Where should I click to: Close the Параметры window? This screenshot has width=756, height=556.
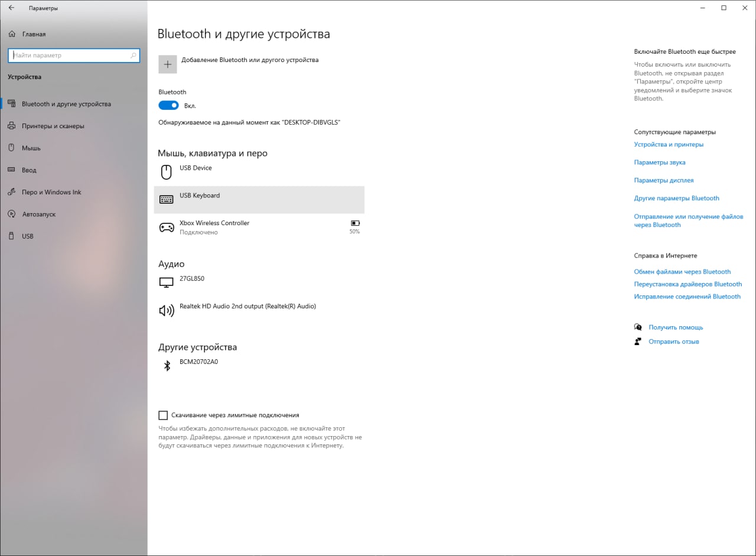(745, 8)
